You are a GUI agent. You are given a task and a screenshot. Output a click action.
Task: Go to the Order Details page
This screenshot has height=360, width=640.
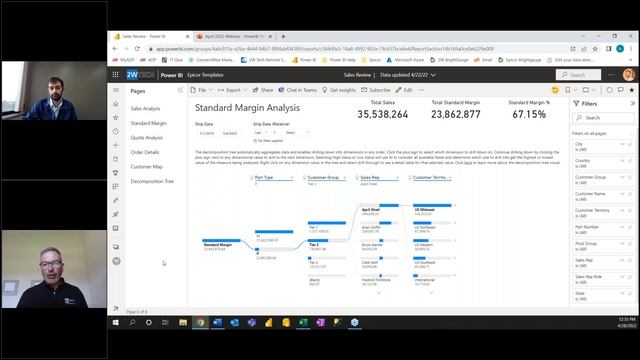click(x=145, y=152)
